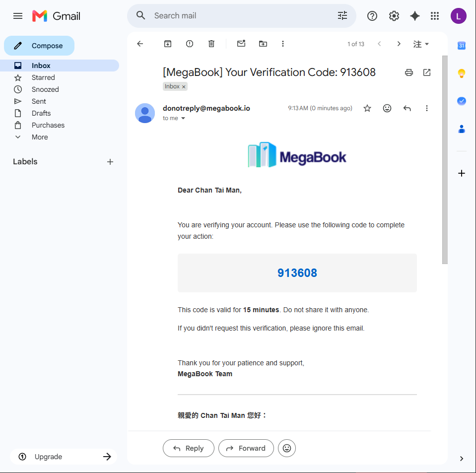Open Gemini sparkle icon

click(414, 16)
